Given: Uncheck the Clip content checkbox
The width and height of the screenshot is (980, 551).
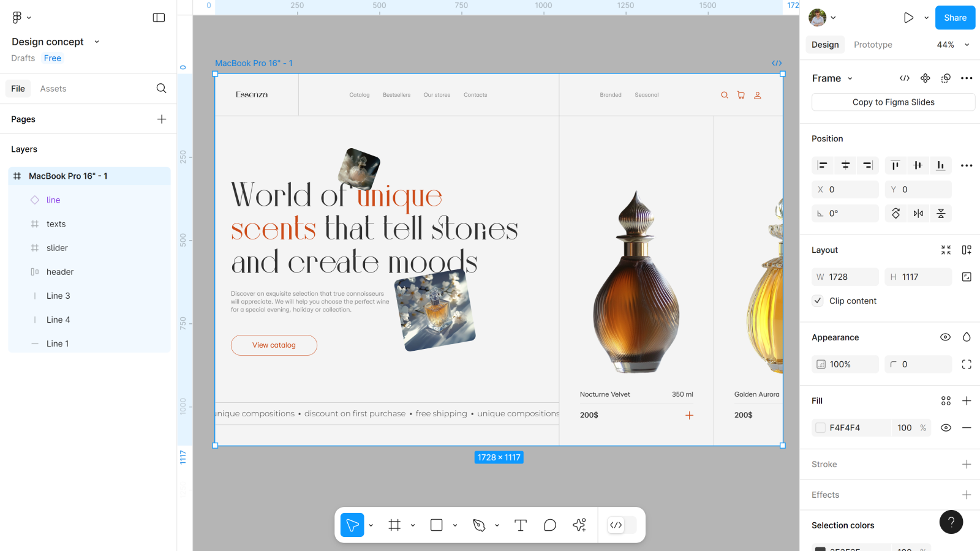Looking at the screenshot, I should point(818,301).
